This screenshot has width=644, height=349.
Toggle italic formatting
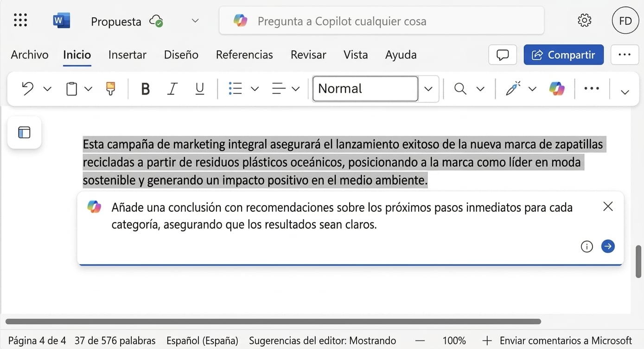coord(172,89)
